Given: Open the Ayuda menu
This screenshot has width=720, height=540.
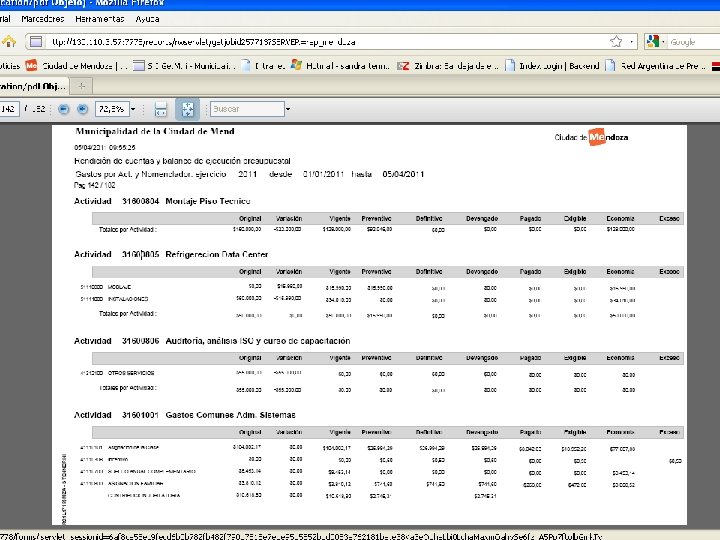Looking at the screenshot, I should [x=147, y=19].
